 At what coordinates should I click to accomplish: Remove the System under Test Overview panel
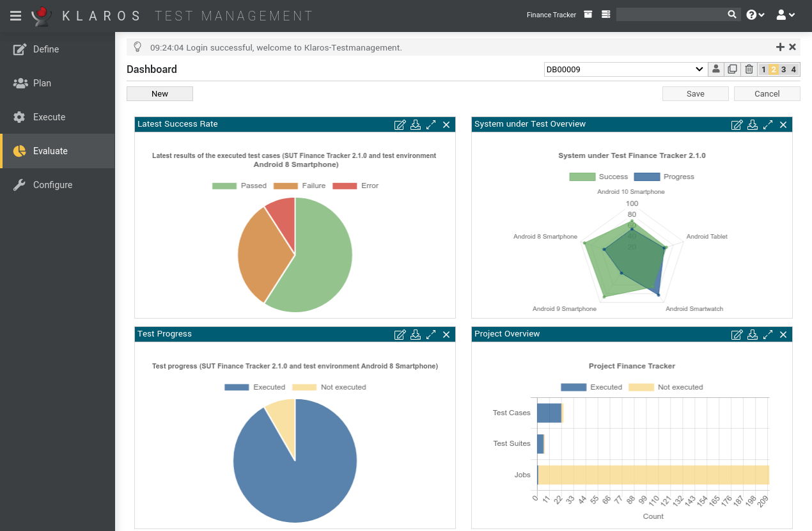point(783,125)
